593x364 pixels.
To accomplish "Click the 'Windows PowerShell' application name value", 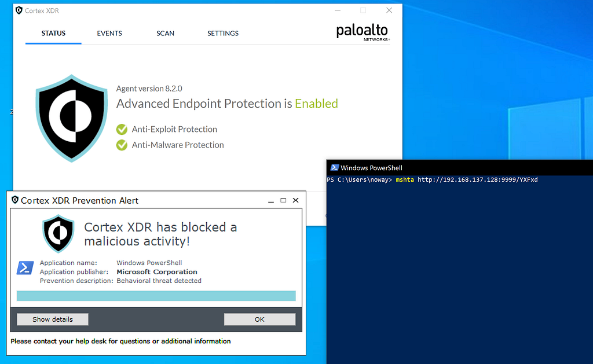I will 149,263.
